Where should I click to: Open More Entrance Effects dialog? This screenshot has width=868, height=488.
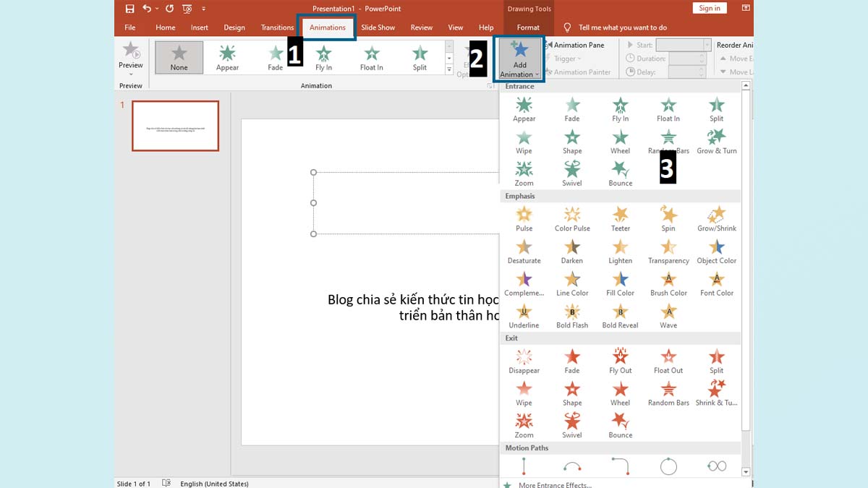(x=556, y=484)
